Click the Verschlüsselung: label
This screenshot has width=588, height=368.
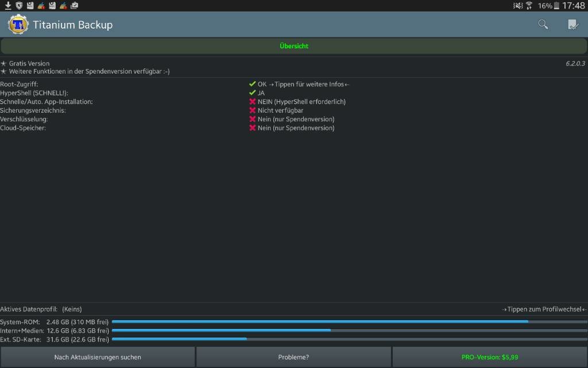coord(24,119)
